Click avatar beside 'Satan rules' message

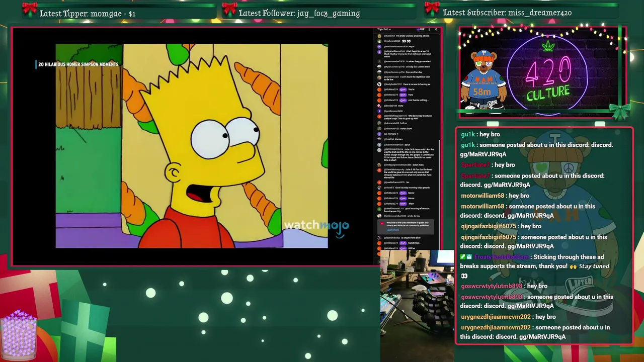[x=379, y=165]
